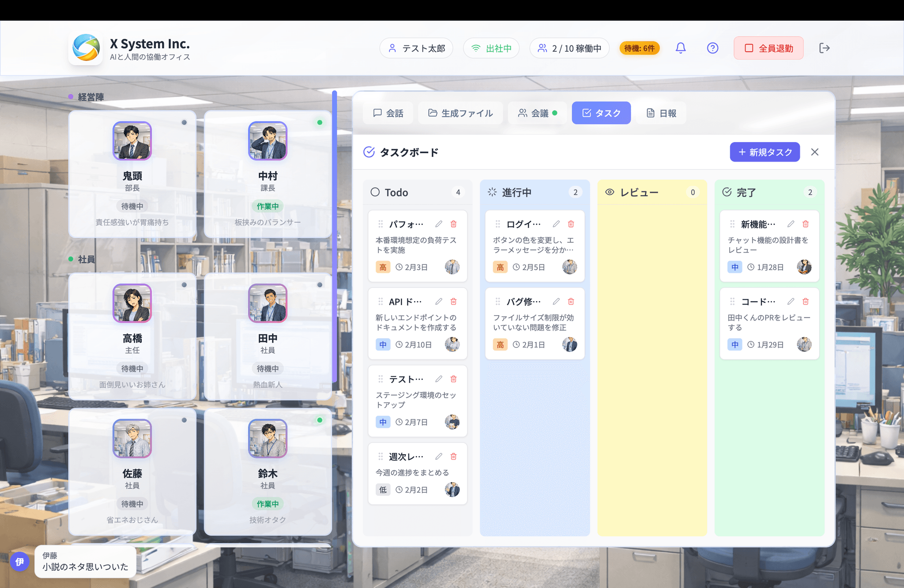Screen dimensions: 904x588
Task: Edit the パフォ… task with pencil icon
Action: (x=438, y=224)
